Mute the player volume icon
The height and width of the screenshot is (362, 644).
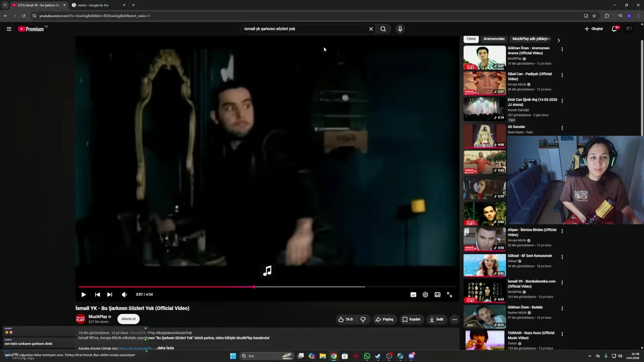(124, 295)
